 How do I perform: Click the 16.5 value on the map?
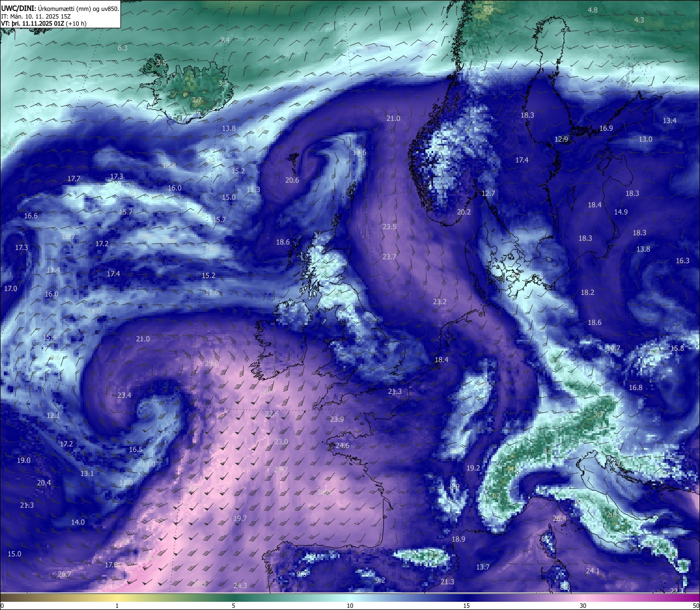(x=136, y=449)
